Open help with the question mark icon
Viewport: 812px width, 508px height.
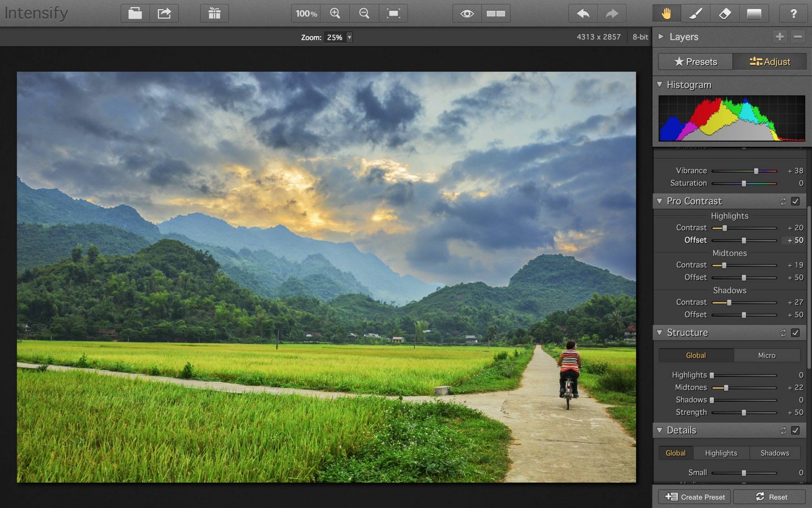[793, 13]
